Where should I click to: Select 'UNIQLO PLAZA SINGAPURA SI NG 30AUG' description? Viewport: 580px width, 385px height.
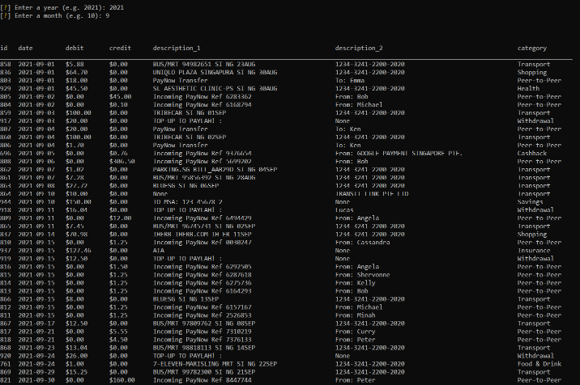[x=215, y=72]
